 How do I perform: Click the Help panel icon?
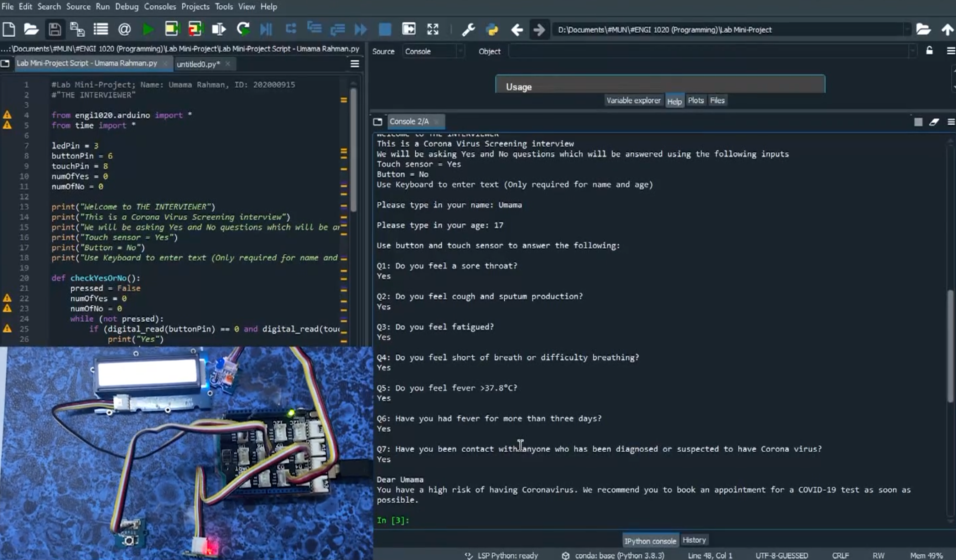pos(674,101)
